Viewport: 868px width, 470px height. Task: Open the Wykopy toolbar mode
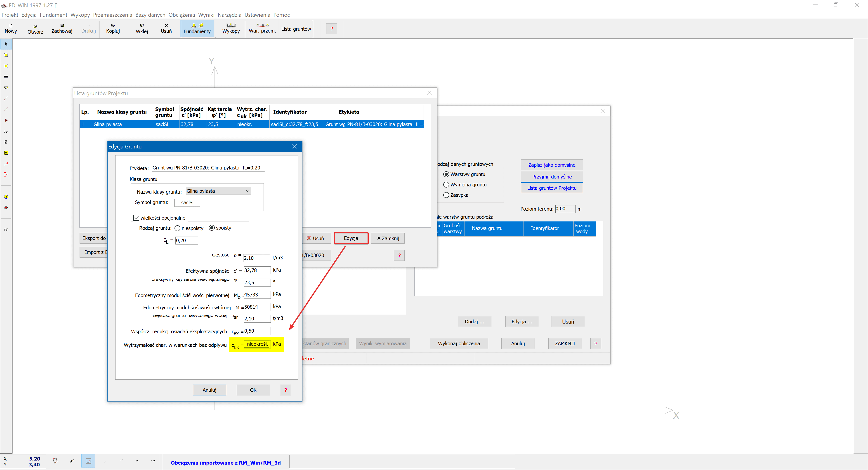(x=231, y=29)
